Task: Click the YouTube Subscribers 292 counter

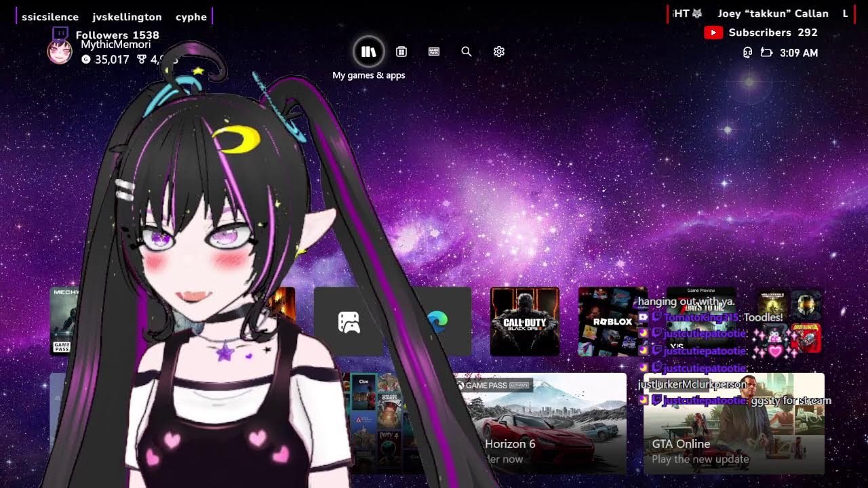Action: [773, 33]
